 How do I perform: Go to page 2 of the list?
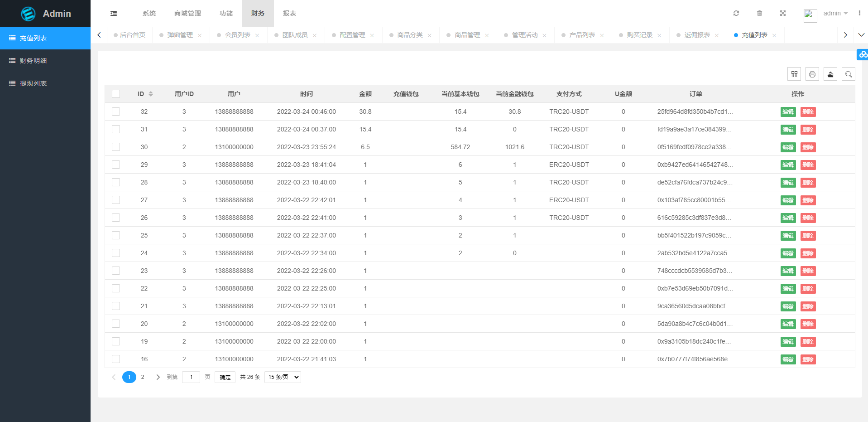[x=143, y=377]
